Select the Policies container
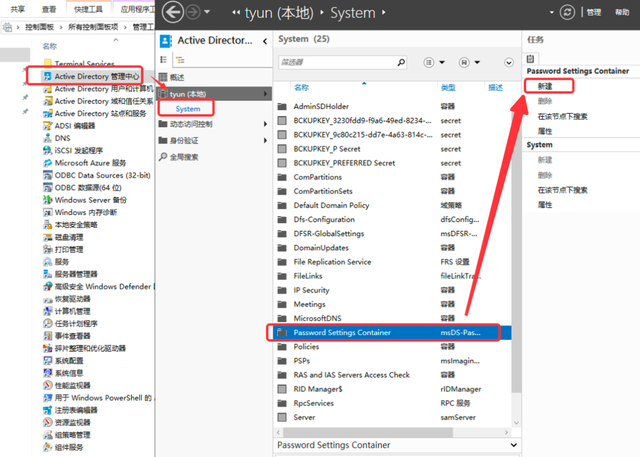The height and width of the screenshot is (457, 640). coord(307,347)
